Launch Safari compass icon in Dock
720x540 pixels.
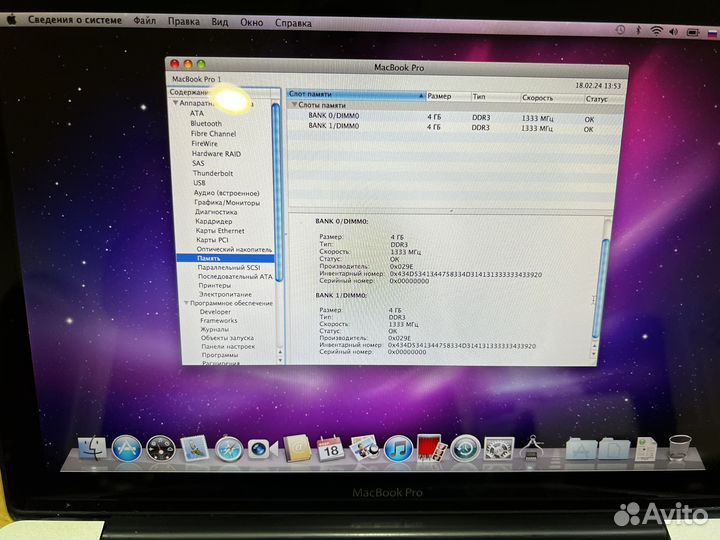click(x=229, y=449)
